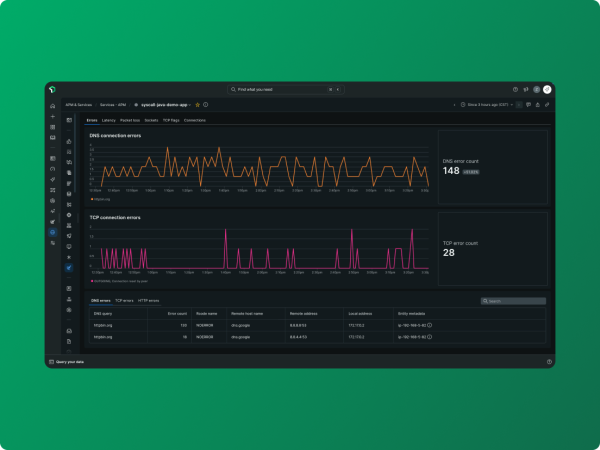Click the DNS error count value 148
This screenshot has width=600, height=450.
tap(451, 171)
